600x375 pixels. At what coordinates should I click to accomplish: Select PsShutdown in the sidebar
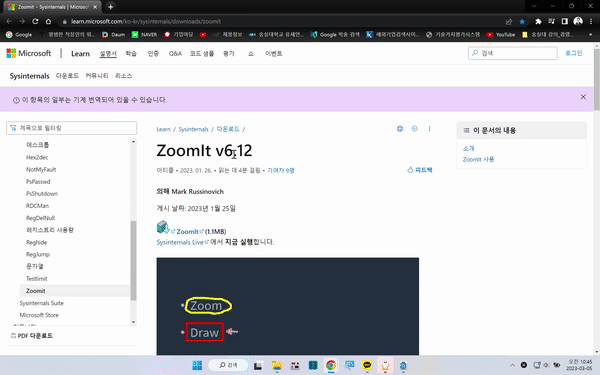pyautogui.click(x=42, y=194)
